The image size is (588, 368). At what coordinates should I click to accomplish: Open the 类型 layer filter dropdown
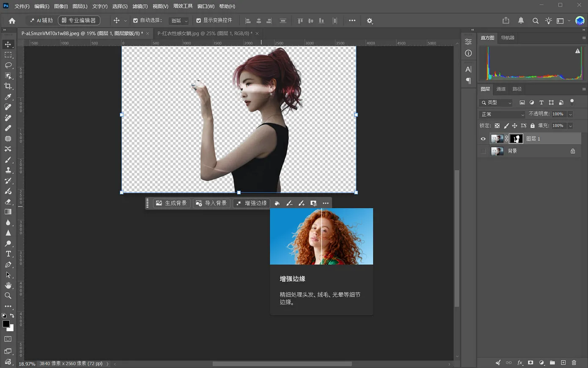[x=496, y=102]
